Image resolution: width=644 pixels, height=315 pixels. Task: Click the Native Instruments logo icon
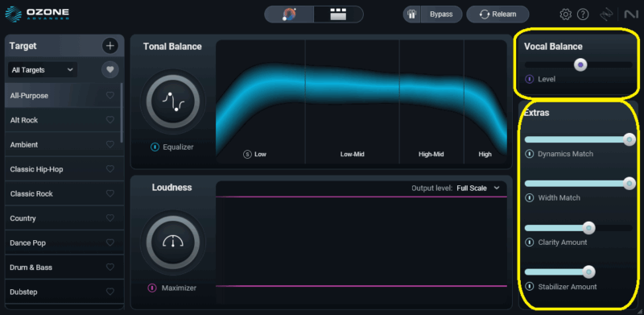[x=630, y=15]
